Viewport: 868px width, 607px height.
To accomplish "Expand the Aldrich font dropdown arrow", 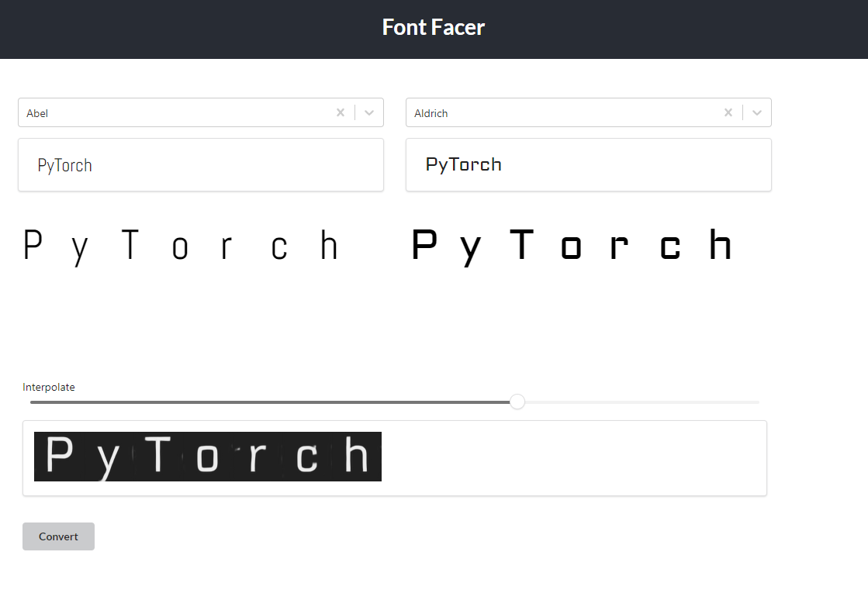I will click(757, 113).
